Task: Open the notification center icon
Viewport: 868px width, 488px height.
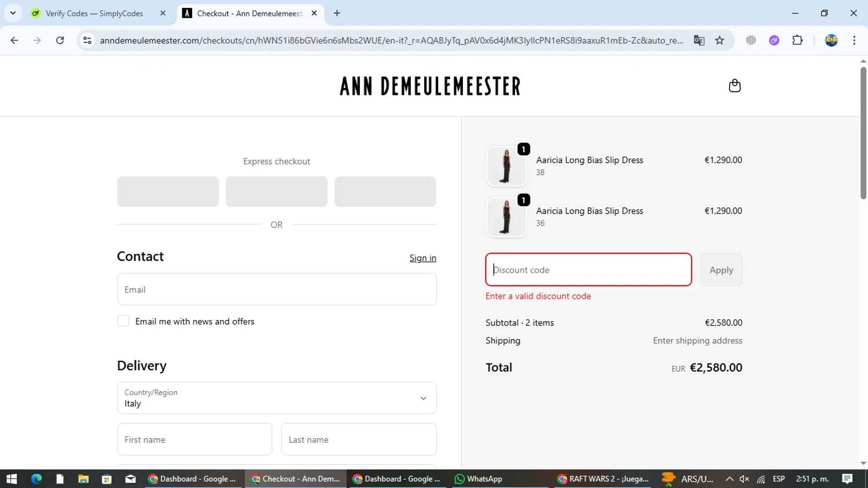Action: coord(847,479)
